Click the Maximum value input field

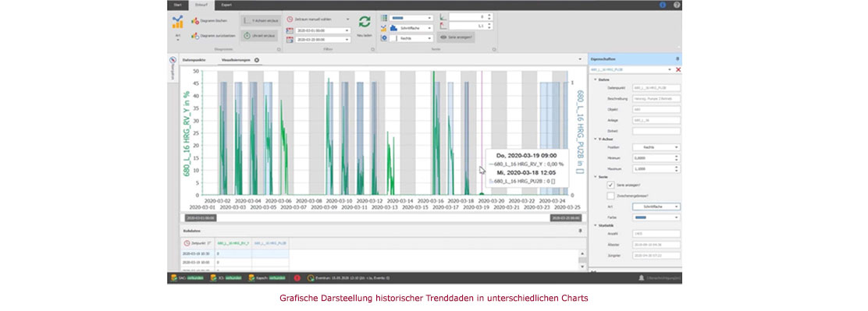pos(656,169)
